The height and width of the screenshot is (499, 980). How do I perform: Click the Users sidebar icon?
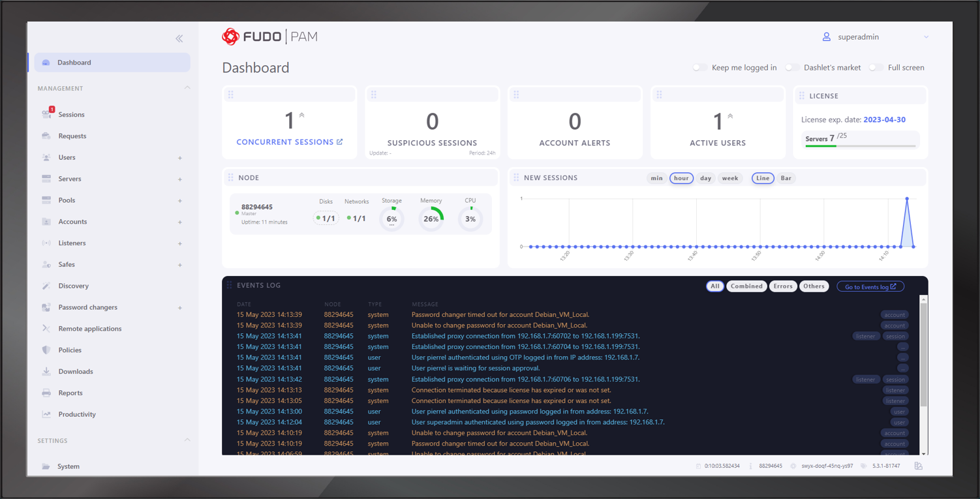46,157
